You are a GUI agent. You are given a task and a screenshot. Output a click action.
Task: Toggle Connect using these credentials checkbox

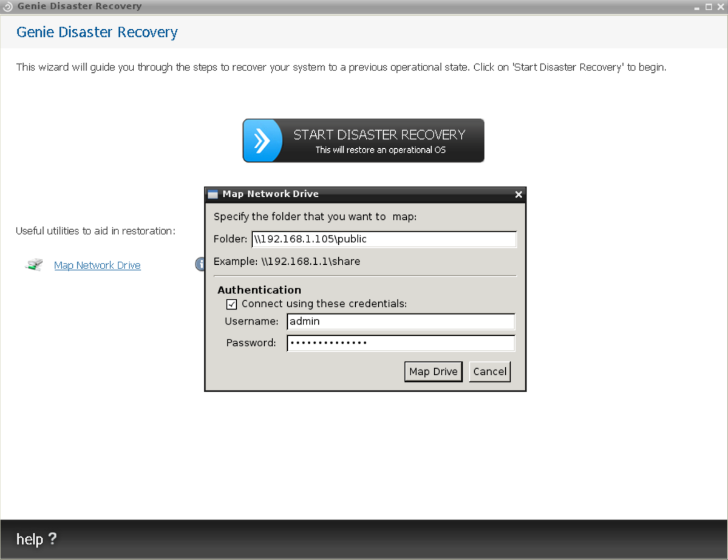pos(231,304)
